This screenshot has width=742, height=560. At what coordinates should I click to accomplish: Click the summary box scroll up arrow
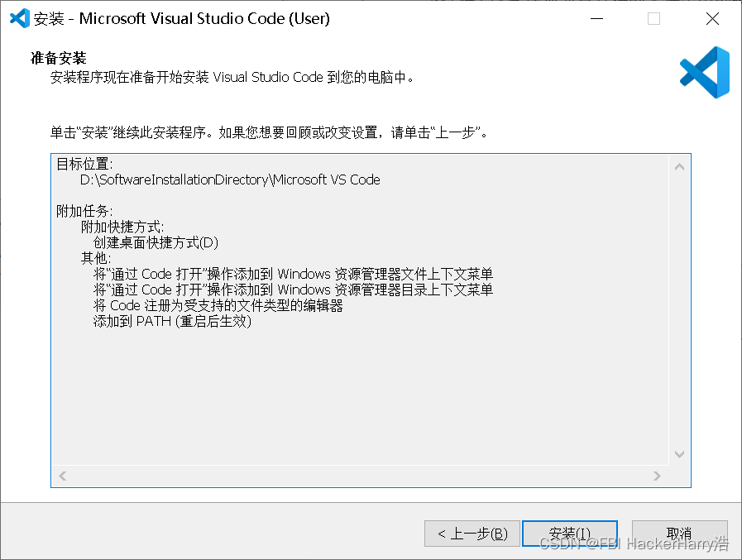(679, 166)
